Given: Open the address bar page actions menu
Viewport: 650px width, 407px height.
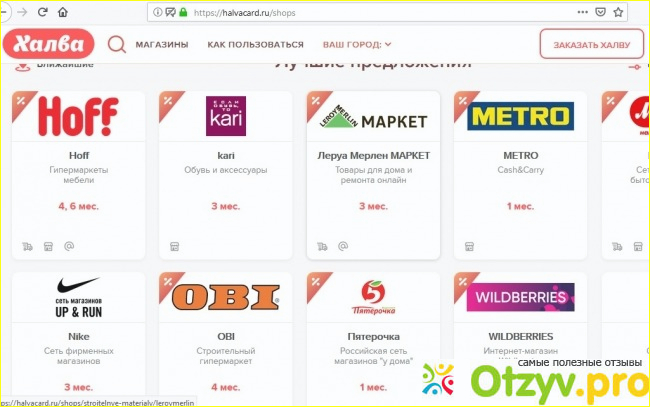Looking at the screenshot, I should (582, 12).
